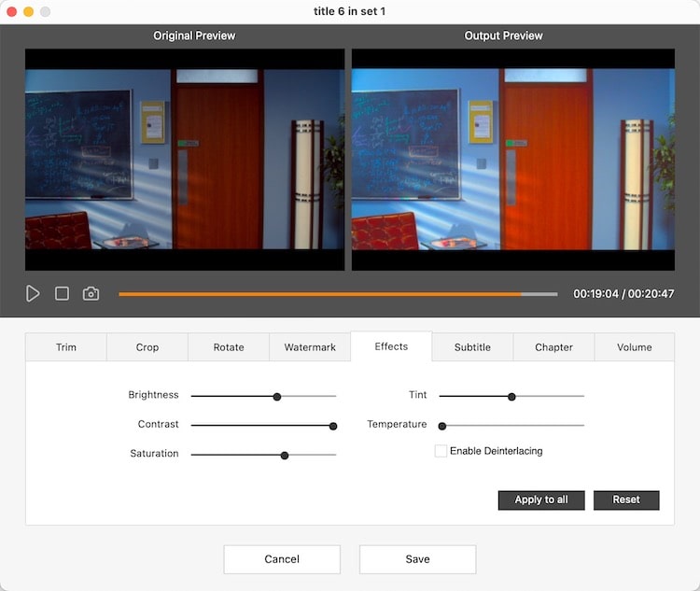Open the Subtitle tab
Image resolution: width=700 pixels, height=591 pixels.
pos(472,347)
